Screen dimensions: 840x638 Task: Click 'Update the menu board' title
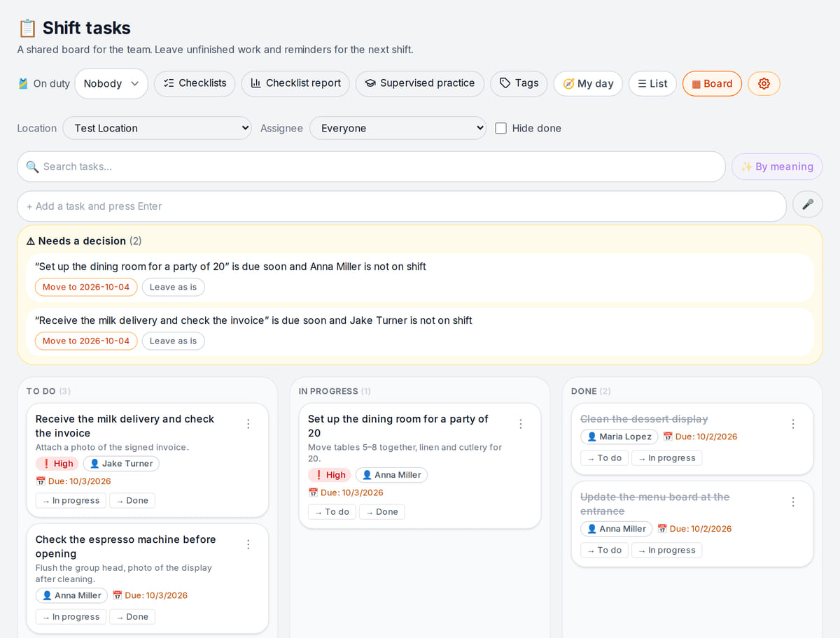tap(654, 504)
